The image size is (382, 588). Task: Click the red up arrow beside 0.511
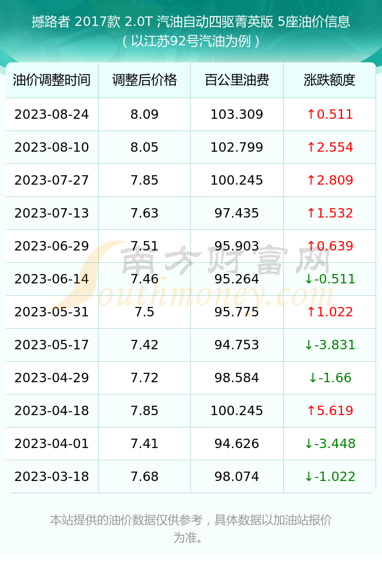click(x=311, y=115)
